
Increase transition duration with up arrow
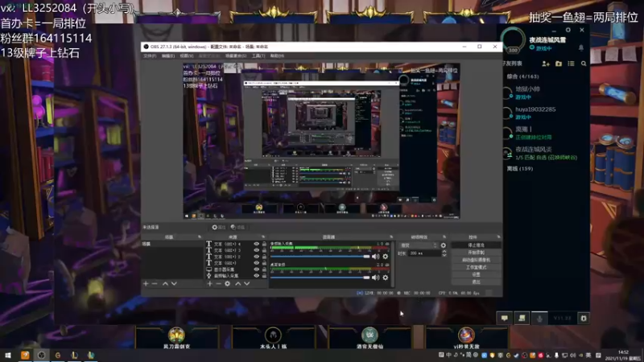(444, 252)
